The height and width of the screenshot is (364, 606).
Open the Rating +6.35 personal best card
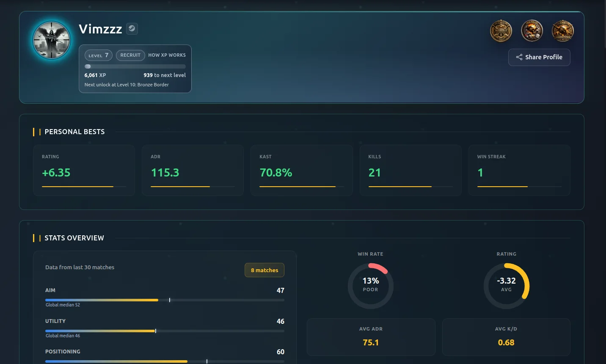pos(84,170)
